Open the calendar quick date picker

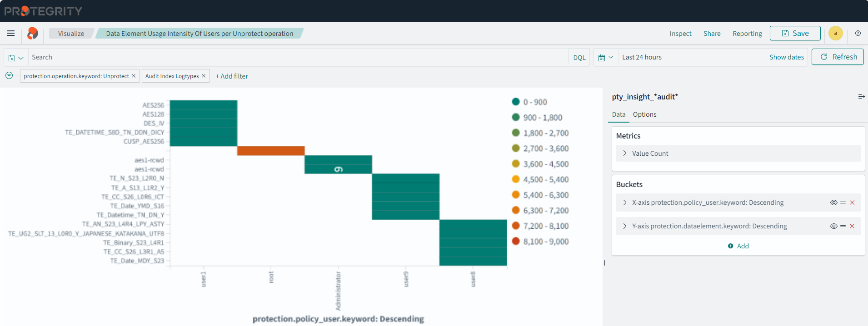(605, 58)
